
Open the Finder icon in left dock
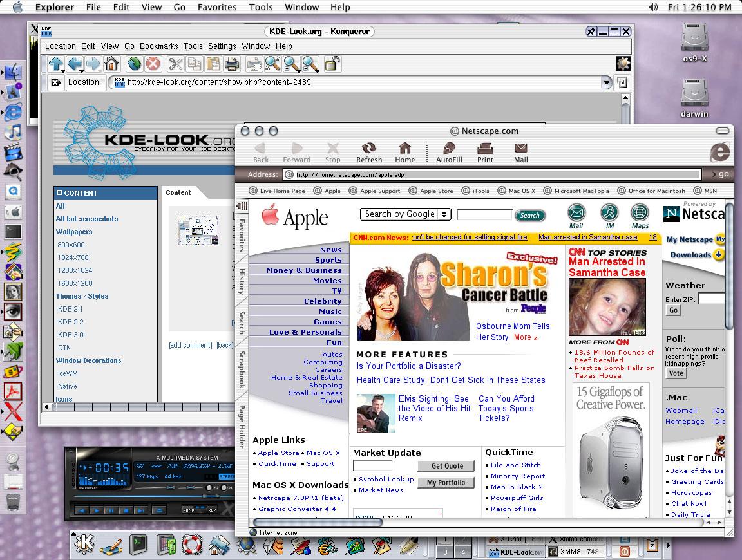pos(13,72)
